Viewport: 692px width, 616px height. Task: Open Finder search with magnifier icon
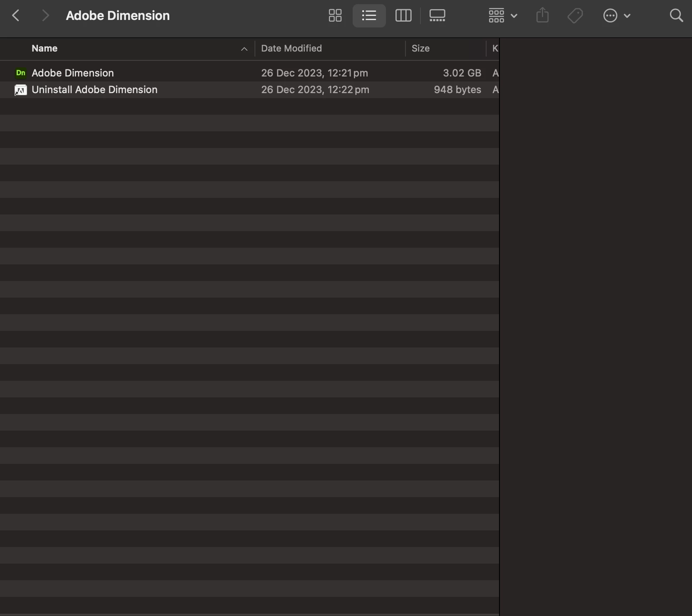tap(676, 16)
